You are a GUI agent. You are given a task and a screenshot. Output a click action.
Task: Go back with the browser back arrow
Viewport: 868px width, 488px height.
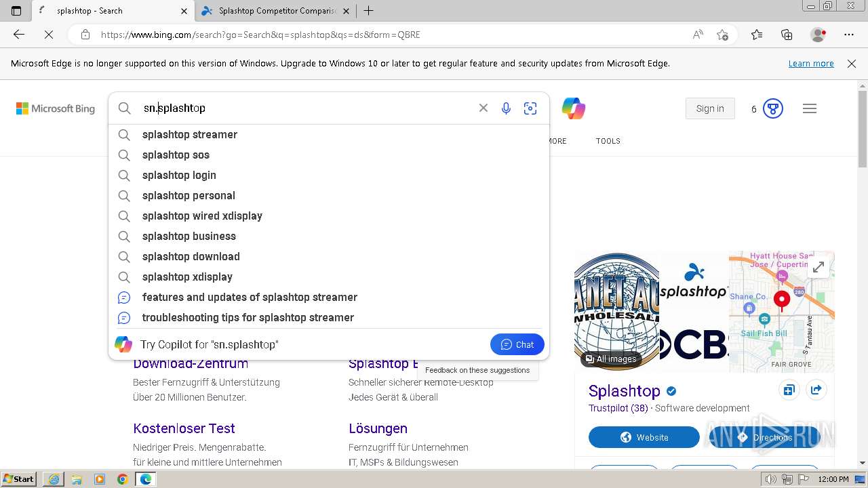[19, 35]
